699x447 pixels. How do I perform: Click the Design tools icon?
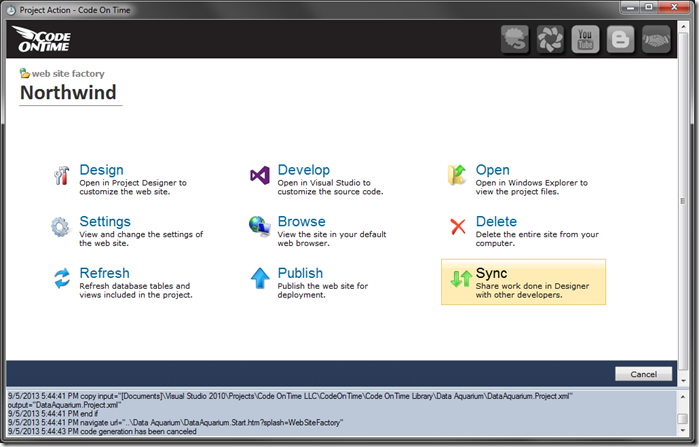(x=62, y=176)
